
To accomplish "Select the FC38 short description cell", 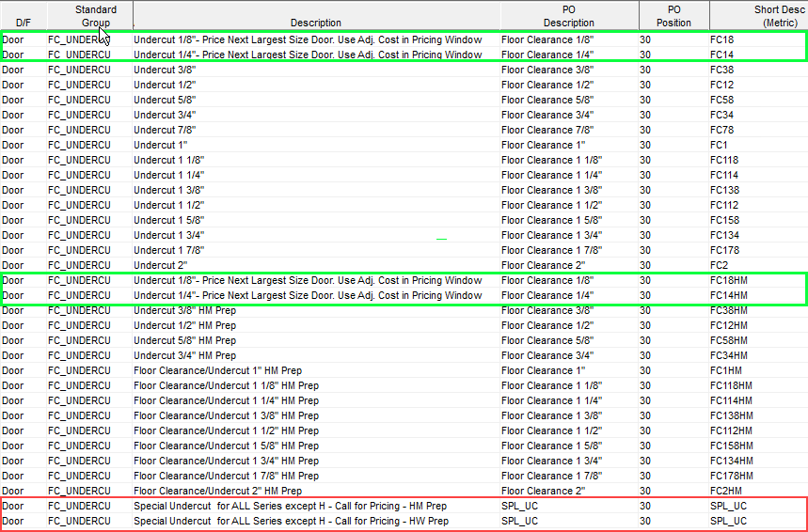I will pos(757,70).
